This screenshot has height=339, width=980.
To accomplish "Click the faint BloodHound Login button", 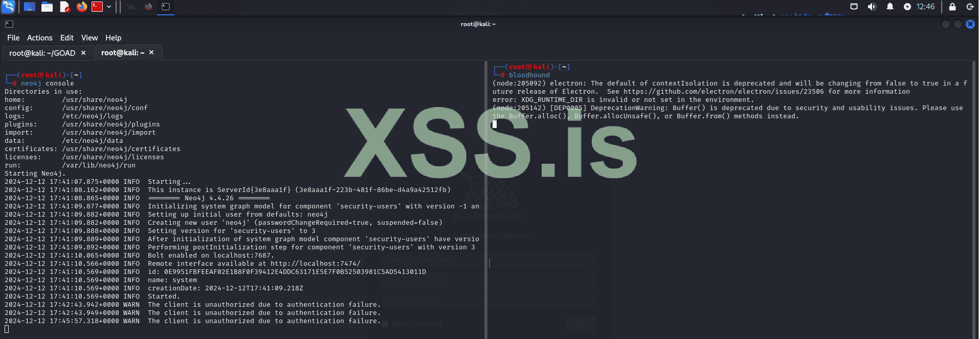I will click(x=581, y=325).
